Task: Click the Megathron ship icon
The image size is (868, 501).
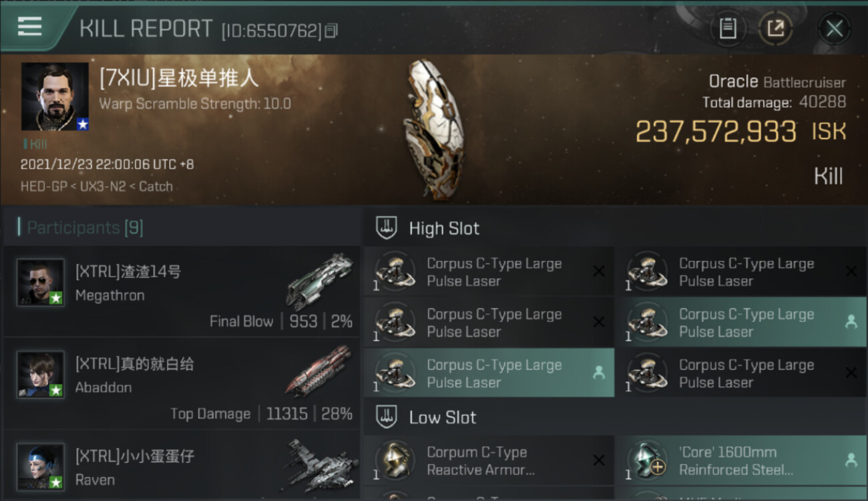Action: [x=319, y=281]
